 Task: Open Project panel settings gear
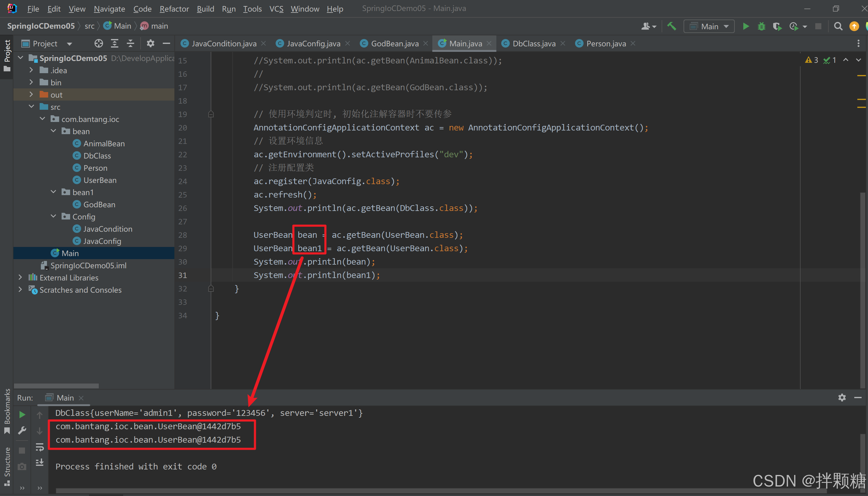click(150, 43)
